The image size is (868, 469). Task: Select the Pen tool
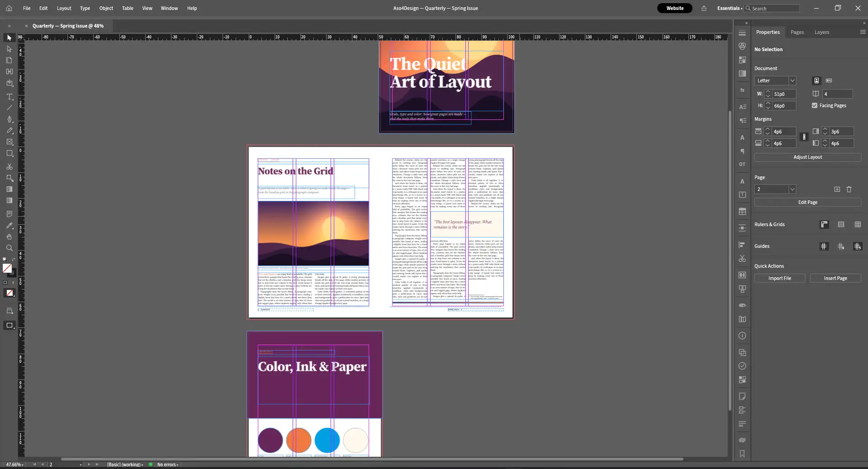[9, 119]
